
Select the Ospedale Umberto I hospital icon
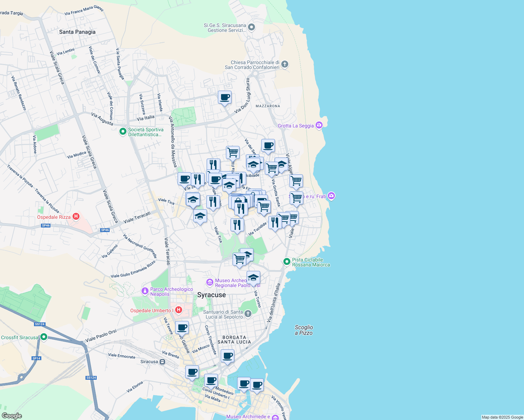coord(179,310)
